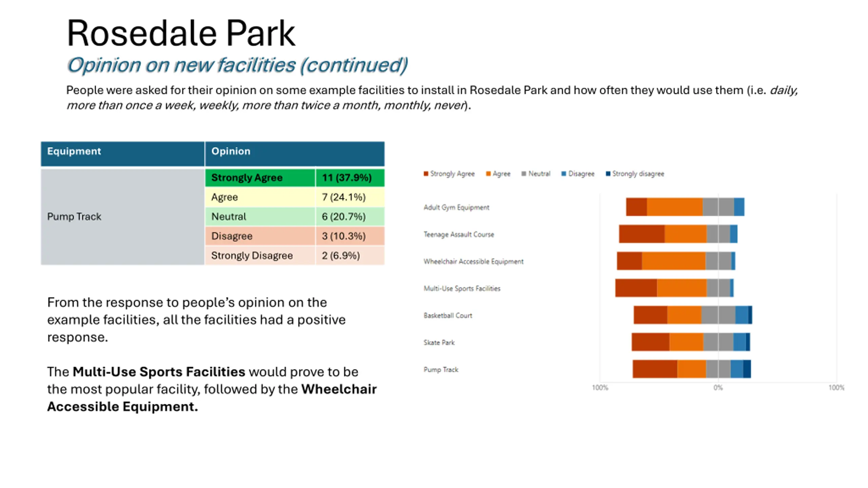
Task: Click the Neutral legend gray swatch
Action: [524, 174]
